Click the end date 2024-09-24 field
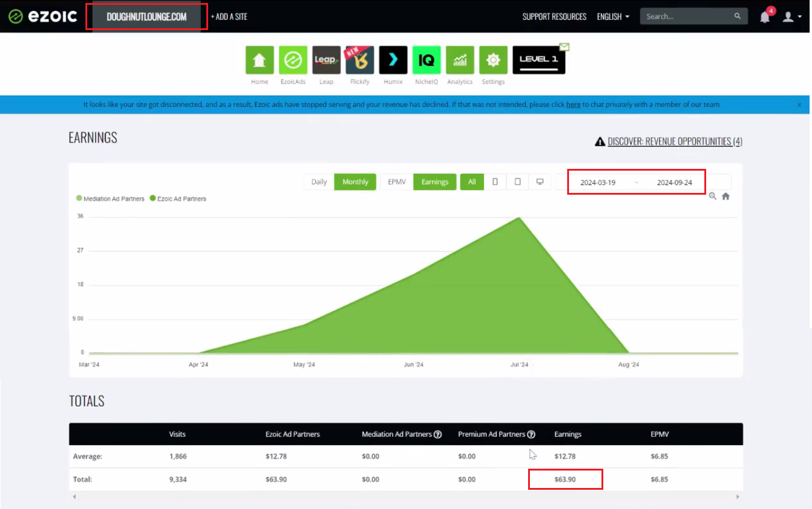The image size is (812, 509). pyautogui.click(x=674, y=182)
